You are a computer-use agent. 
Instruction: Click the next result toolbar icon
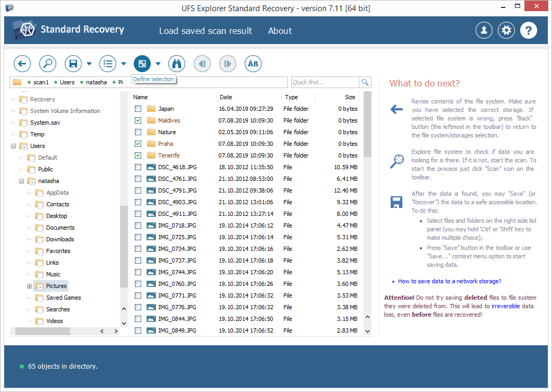pos(228,64)
